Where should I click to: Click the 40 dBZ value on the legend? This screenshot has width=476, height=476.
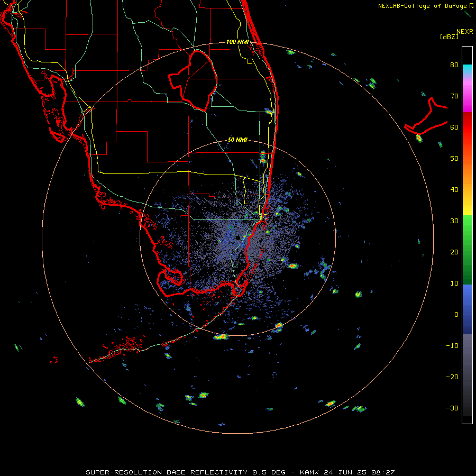pos(454,190)
